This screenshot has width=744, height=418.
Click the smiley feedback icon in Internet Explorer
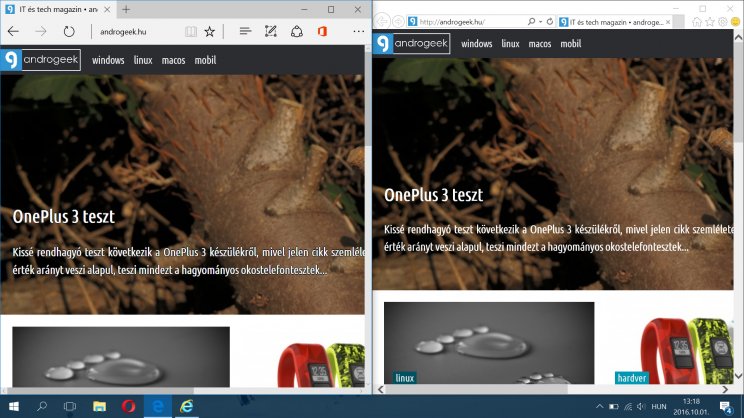click(735, 22)
